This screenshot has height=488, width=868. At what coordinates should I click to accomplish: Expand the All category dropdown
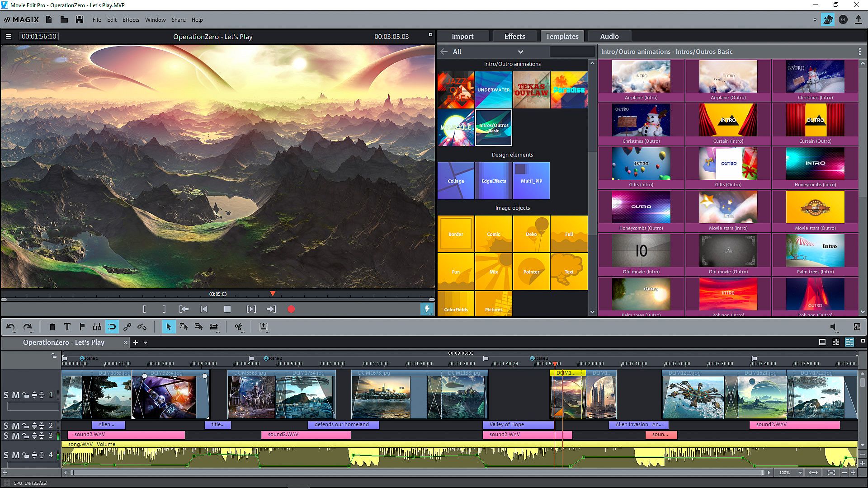pyautogui.click(x=520, y=52)
